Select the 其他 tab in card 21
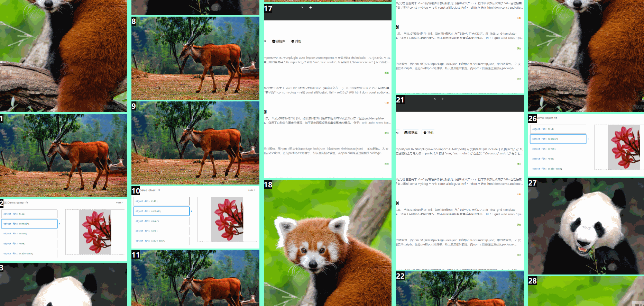Image resolution: width=644 pixels, height=306 pixels. [429, 133]
